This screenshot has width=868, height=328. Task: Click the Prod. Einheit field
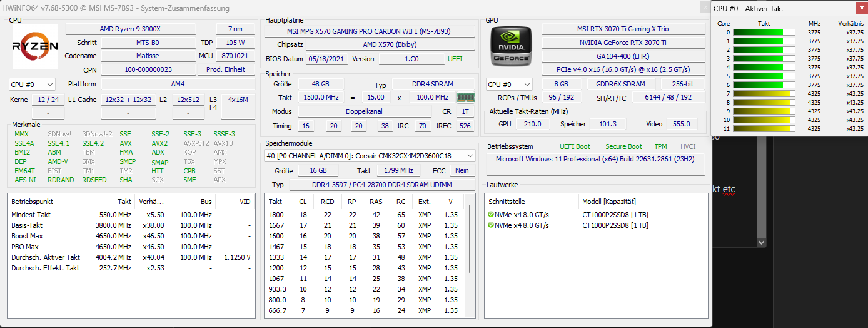226,69
